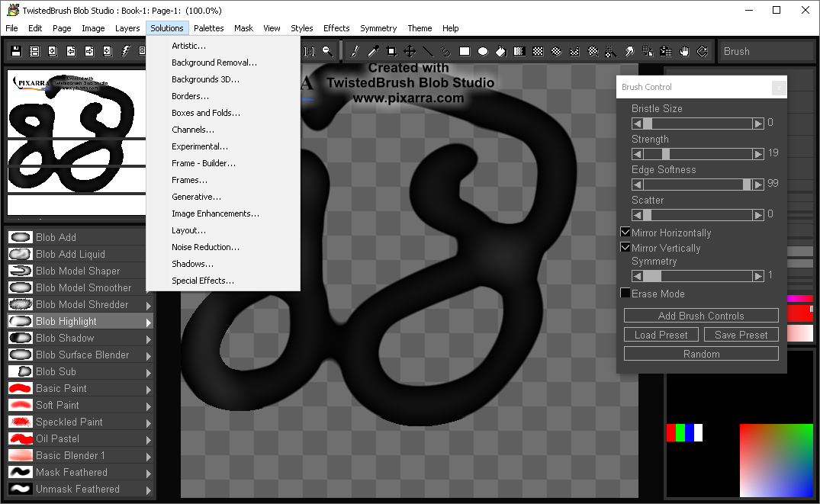Increase Symmetry with right arrow button
Viewport: 820px width, 504px height.
pos(758,276)
